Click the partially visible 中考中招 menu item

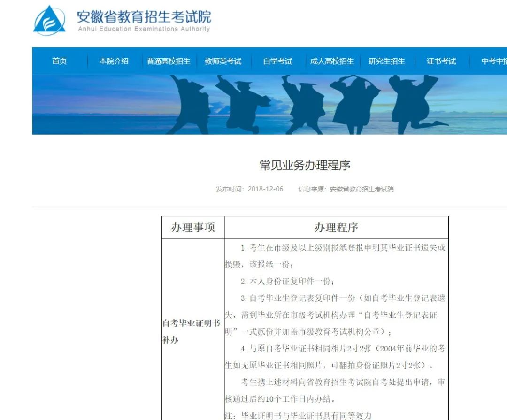[x=494, y=61]
